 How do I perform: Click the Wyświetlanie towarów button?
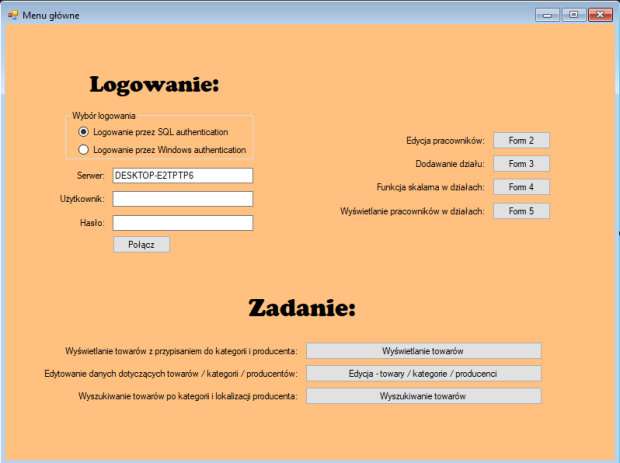click(423, 351)
